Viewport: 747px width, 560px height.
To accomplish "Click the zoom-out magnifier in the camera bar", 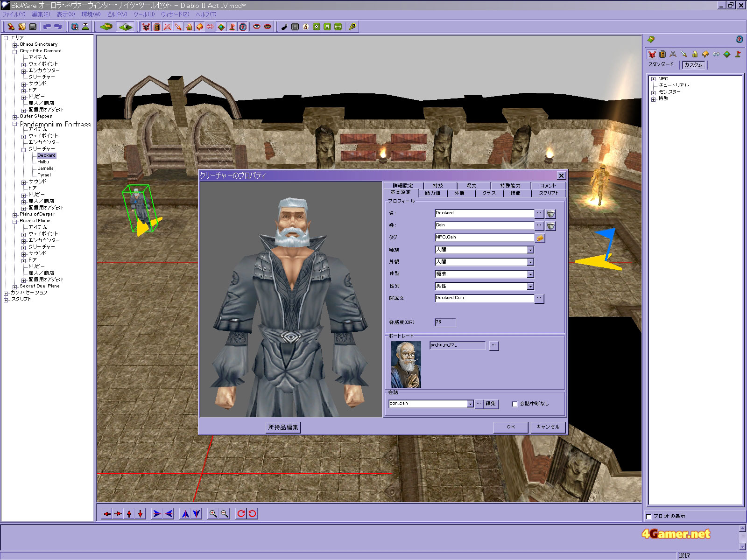I will click(225, 514).
